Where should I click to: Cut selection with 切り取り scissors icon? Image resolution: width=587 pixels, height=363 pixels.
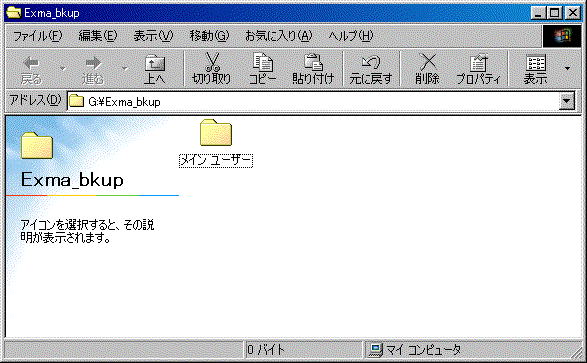click(x=212, y=69)
